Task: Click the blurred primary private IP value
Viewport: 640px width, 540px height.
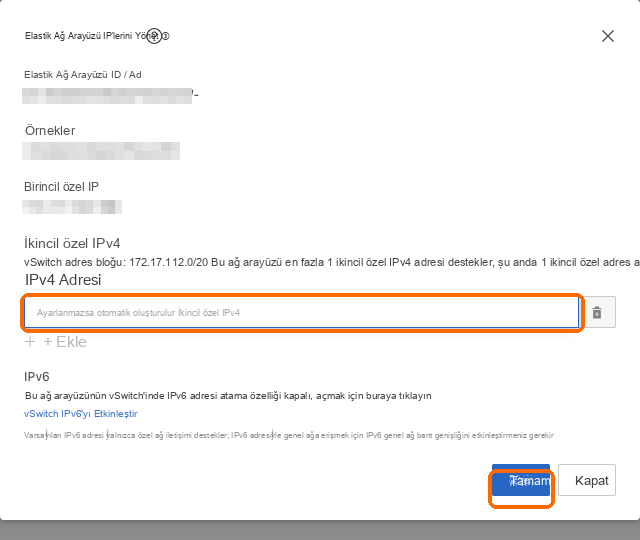Action: 72,207
